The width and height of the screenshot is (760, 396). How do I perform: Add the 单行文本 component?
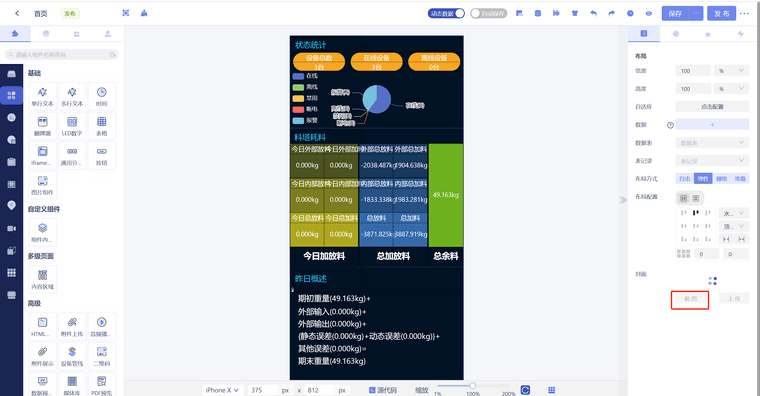point(43,96)
